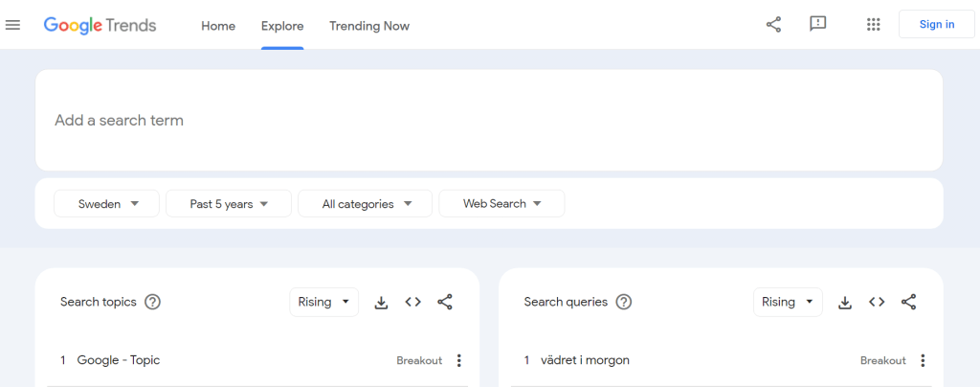Download Search queries data as CSV

tap(845, 302)
